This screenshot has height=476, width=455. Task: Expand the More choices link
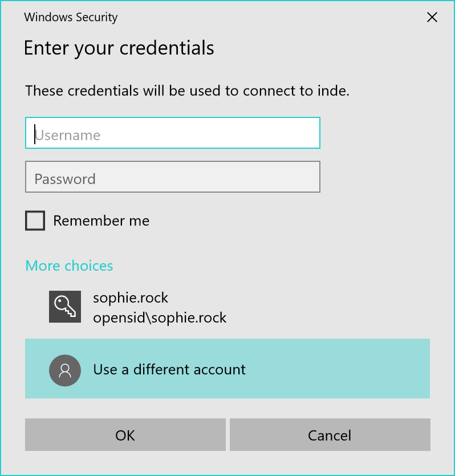69,266
